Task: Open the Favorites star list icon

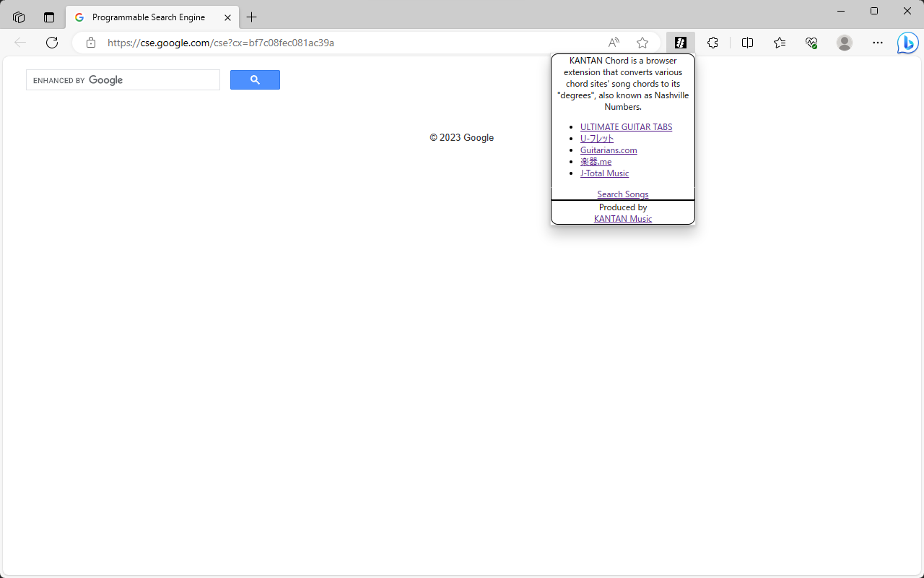Action: pos(780,43)
